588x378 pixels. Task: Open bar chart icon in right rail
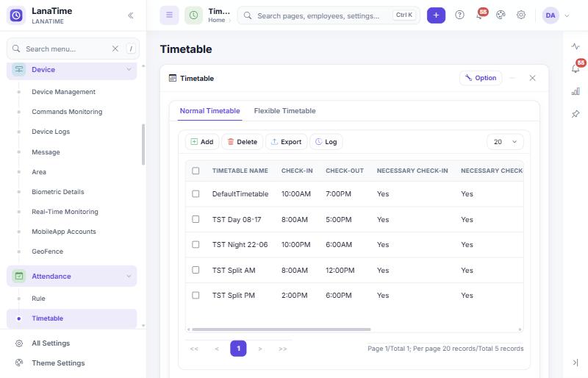click(x=576, y=91)
